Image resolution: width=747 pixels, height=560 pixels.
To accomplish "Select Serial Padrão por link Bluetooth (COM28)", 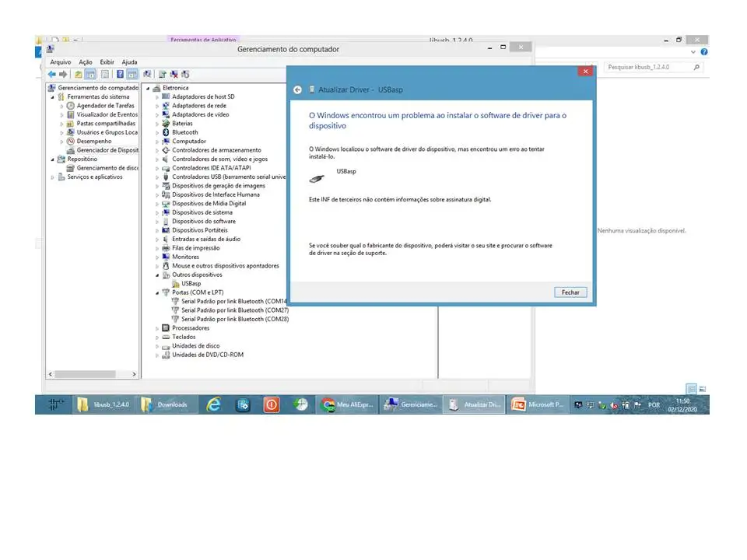I will pyautogui.click(x=235, y=320).
